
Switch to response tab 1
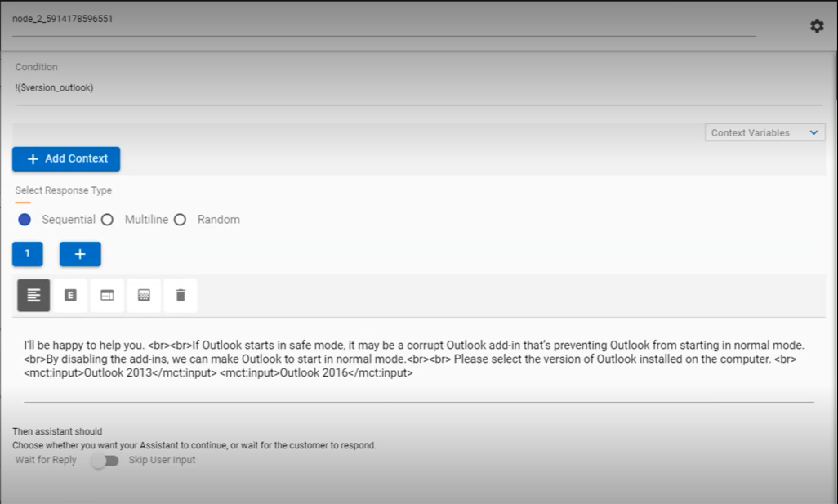[x=27, y=254]
